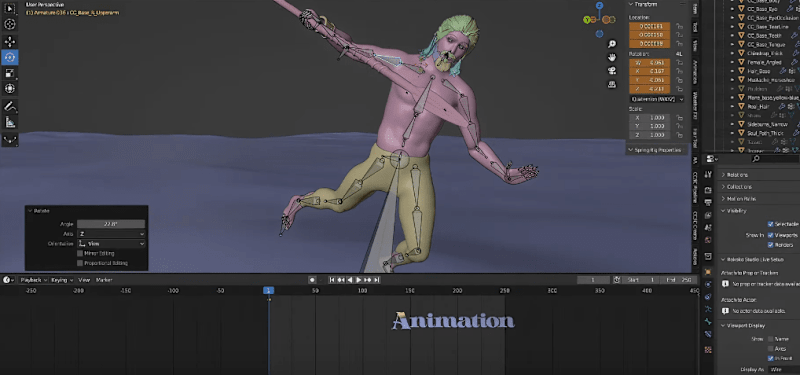Image resolution: width=800 pixels, height=375 pixels.
Task: Toggle the camera view icon
Action: click(612, 71)
